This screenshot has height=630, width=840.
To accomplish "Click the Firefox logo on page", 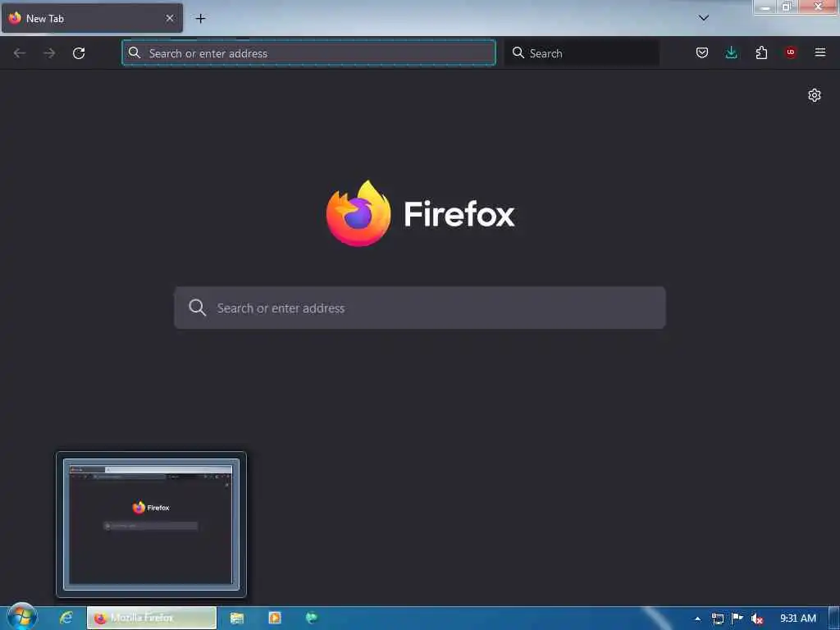I will 421,214.
